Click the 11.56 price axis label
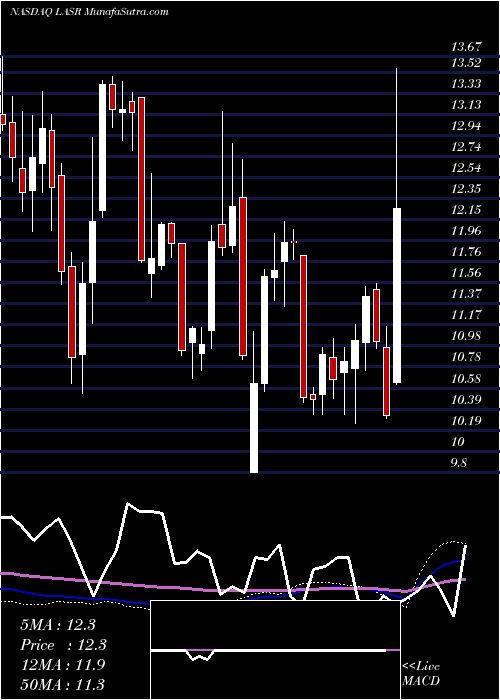The height and width of the screenshot is (700, 500). pyautogui.click(x=467, y=273)
